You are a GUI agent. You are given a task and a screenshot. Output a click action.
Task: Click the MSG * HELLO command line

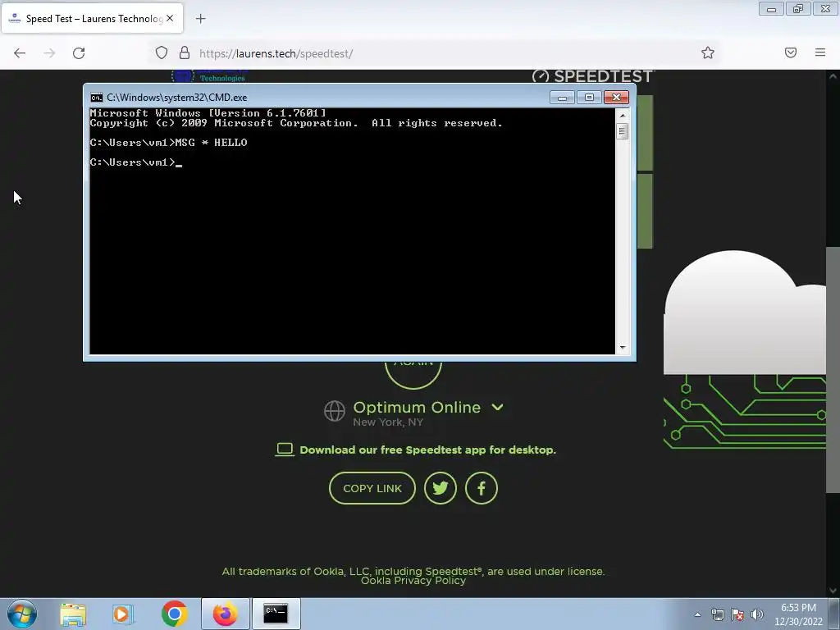169,143
